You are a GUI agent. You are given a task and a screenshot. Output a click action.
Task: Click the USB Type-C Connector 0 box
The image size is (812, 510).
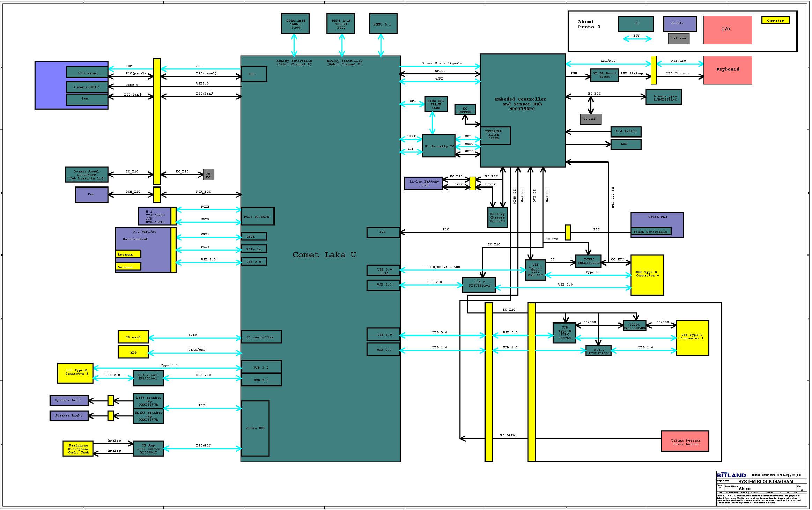[x=647, y=275]
